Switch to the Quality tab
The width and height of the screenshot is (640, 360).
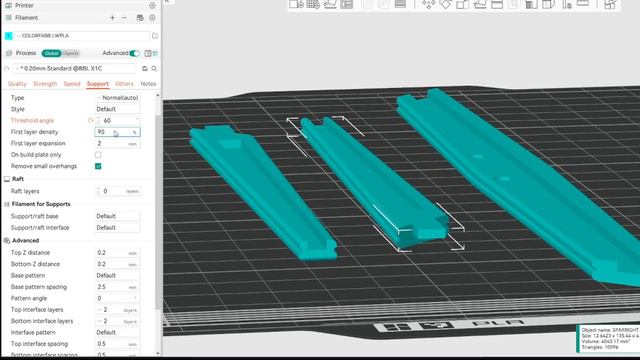coord(17,84)
